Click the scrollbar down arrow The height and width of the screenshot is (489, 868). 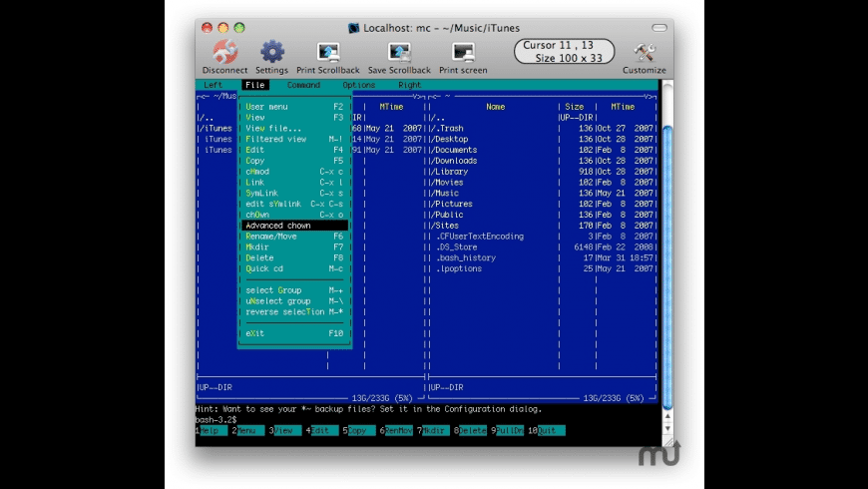667,428
